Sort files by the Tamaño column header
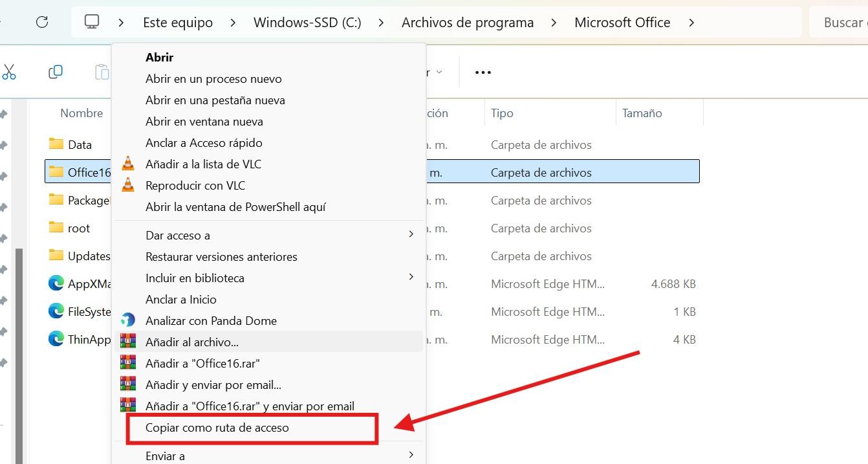Image resolution: width=868 pixels, height=464 pixels. [642, 113]
